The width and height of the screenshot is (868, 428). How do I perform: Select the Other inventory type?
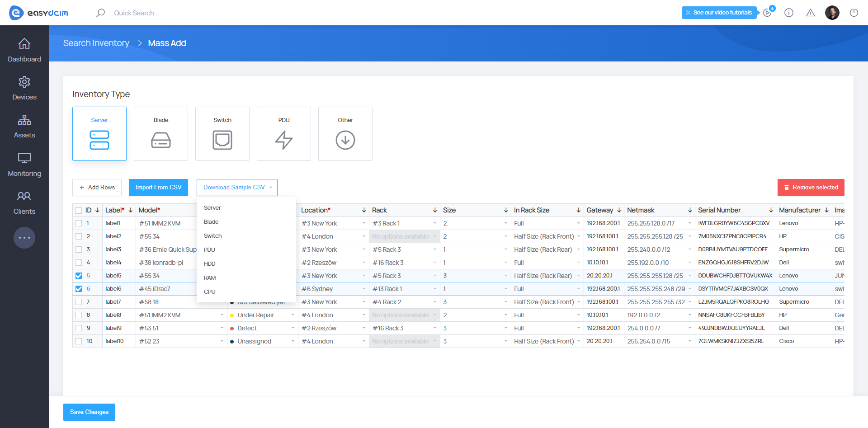pyautogui.click(x=345, y=134)
